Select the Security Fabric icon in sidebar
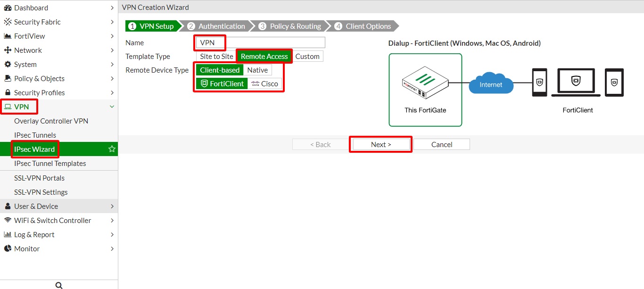Screen dimensions: 644x289 (x=7, y=22)
